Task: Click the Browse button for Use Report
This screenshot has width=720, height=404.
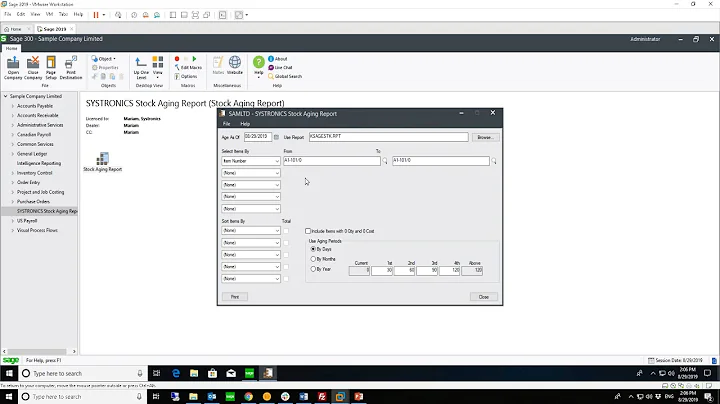Action: (x=485, y=137)
